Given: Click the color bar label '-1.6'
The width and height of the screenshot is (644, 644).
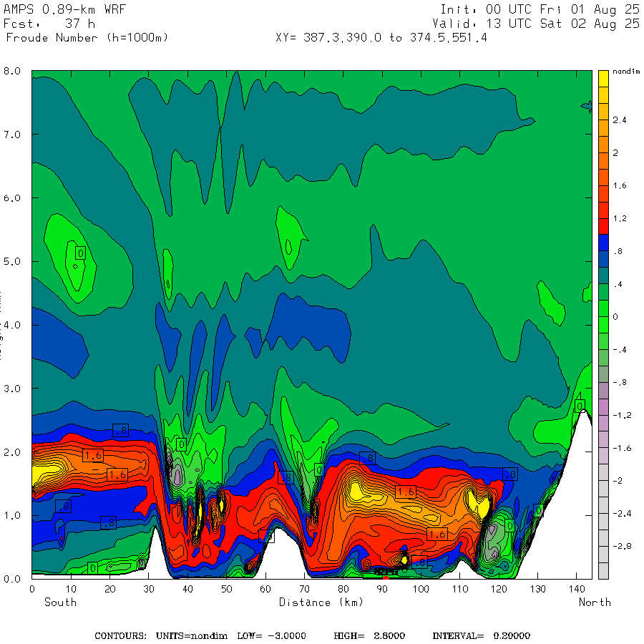Looking at the screenshot, I should click(622, 448).
